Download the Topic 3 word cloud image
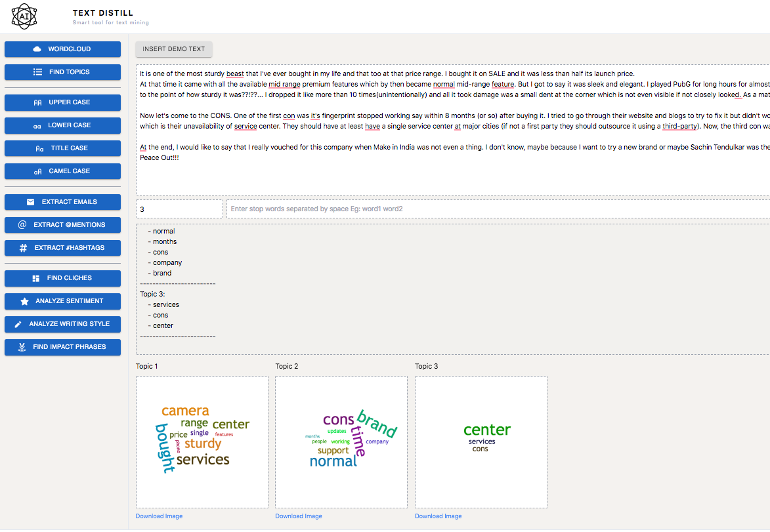770x532 pixels. [x=438, y=516]
